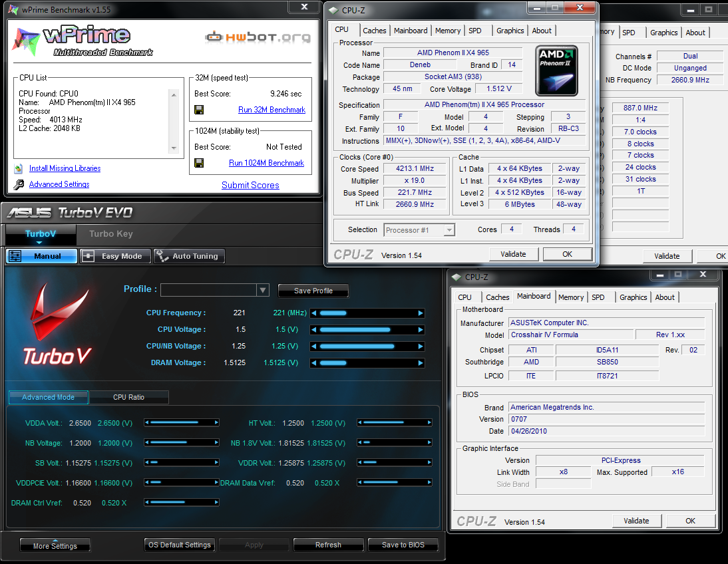
Task: Click the Install Missing Libraries icon
Action: point(19,169)
